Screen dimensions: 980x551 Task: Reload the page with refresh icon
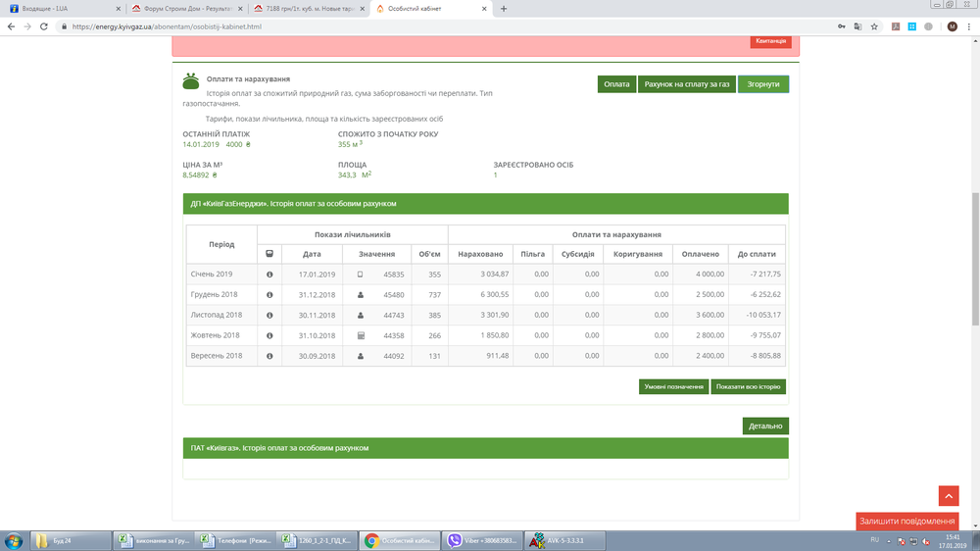coord(44,26)
